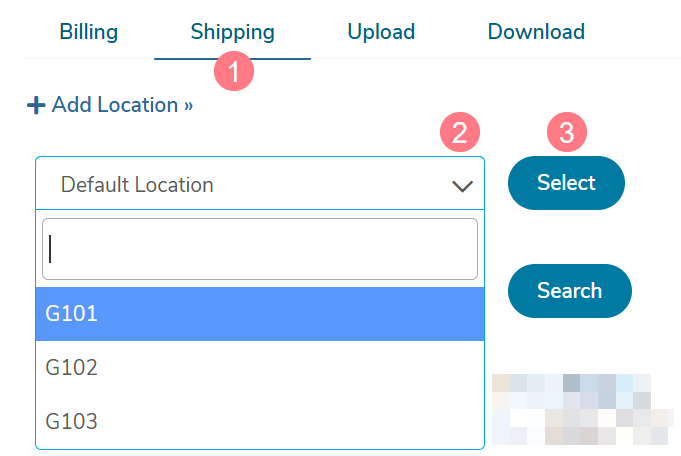The image size is (681, 456).
Task: Open the Add Location link
Action: (x=110, y=106)
